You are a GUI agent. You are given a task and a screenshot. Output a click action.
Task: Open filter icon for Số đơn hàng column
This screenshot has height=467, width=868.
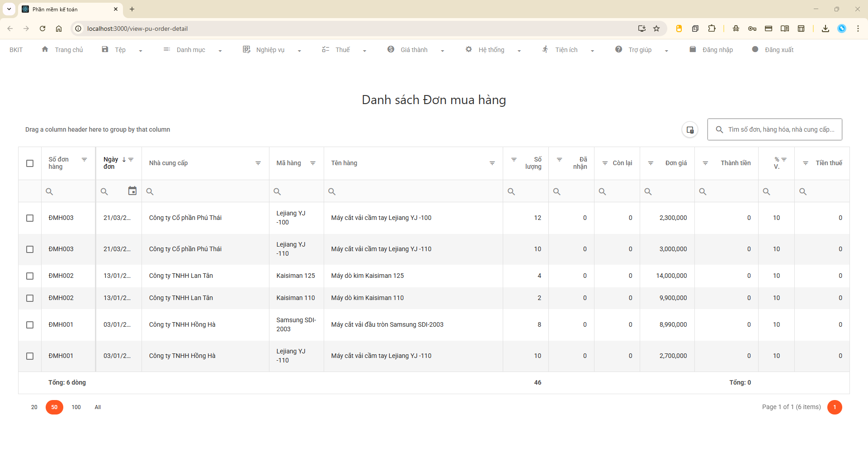click(x=84, y=159)
